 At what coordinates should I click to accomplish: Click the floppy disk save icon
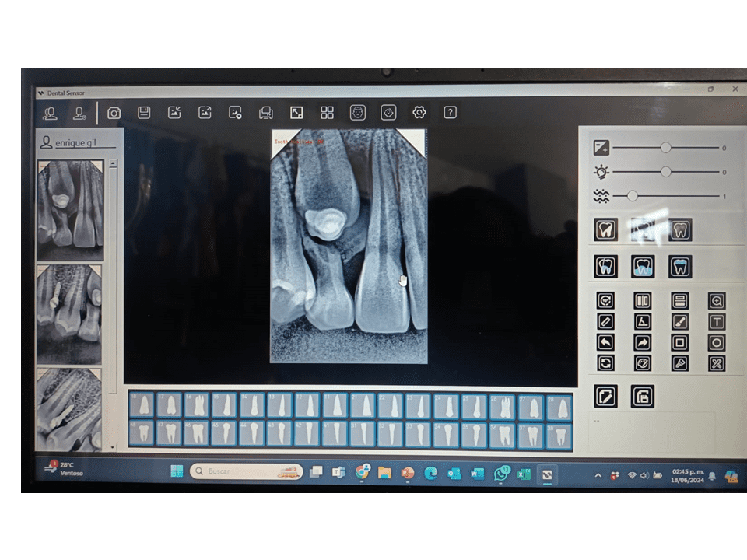click(x=144, y=113)
